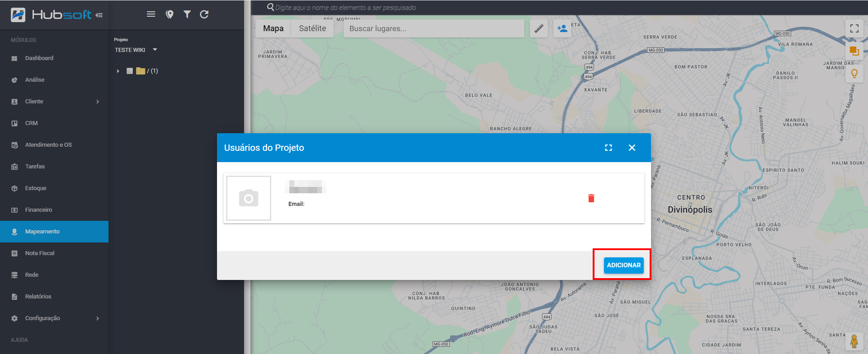Expand the Configuração submenu chevron

[x=98, y=318]
